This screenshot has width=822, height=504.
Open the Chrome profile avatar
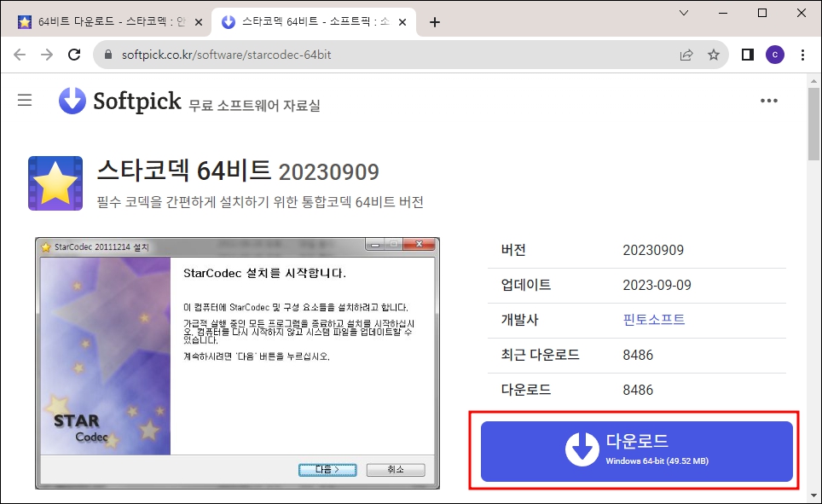[775, 55]
